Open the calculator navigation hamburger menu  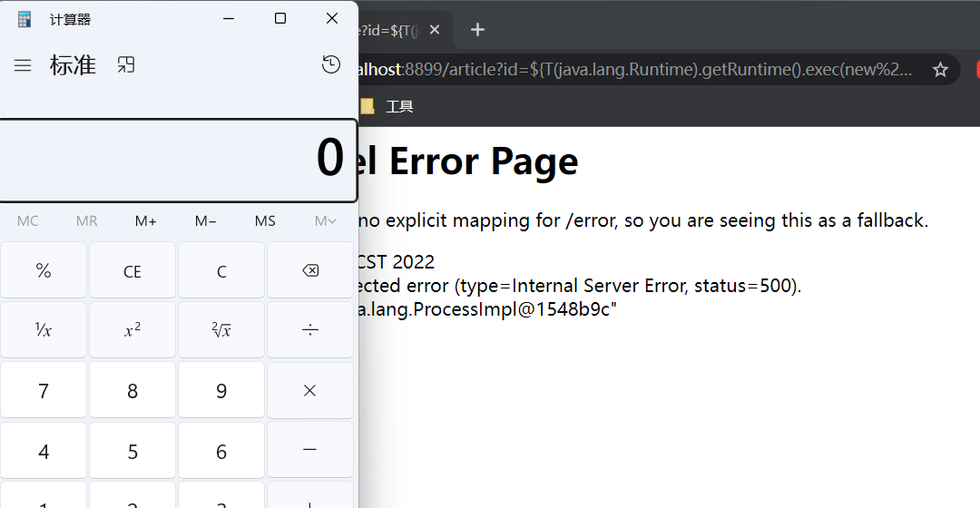(x=23, y=65)
